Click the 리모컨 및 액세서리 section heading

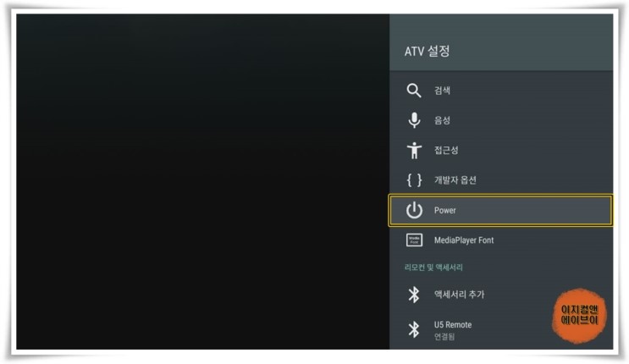coord(433,267)
